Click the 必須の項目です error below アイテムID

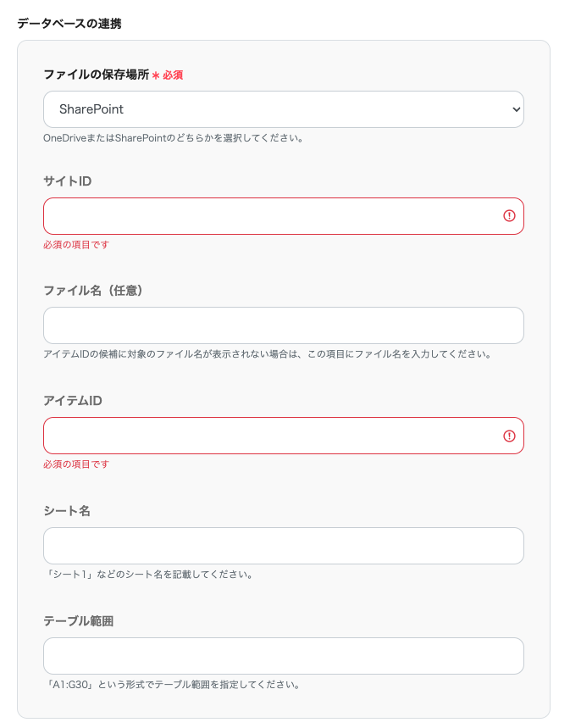click(x=76, y=464)
